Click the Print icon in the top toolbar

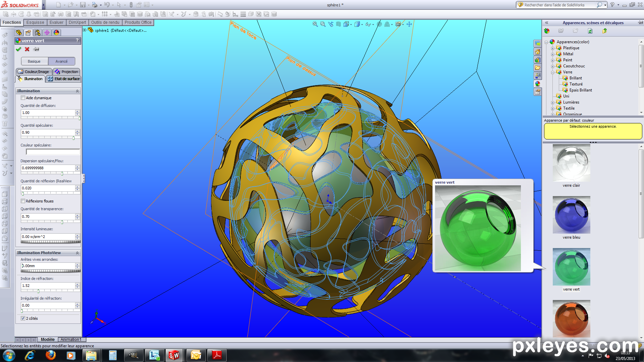click(95, 5)
